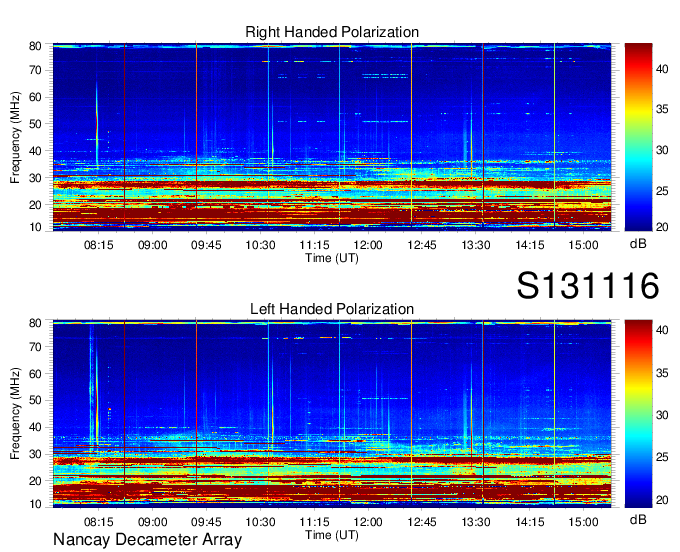
Task: Click "13:30" time tick on Left Handed plot
Action: pyautogui.click(x=476, y=521)
